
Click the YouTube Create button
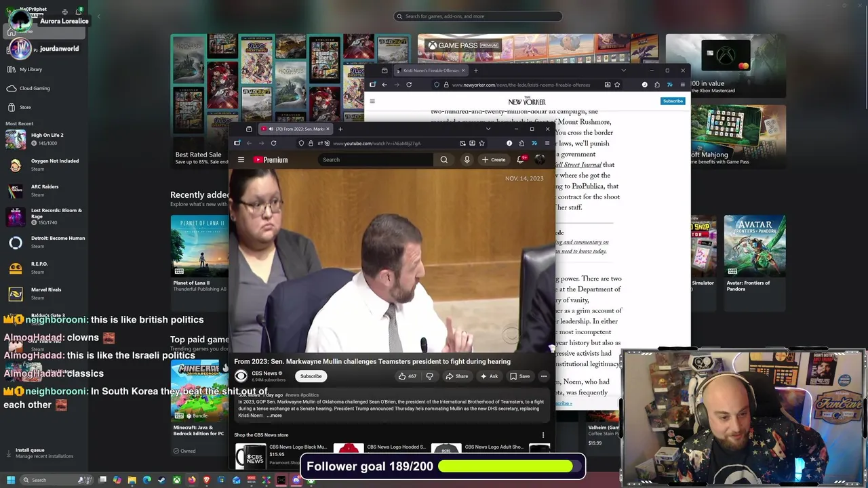(494, 160)
